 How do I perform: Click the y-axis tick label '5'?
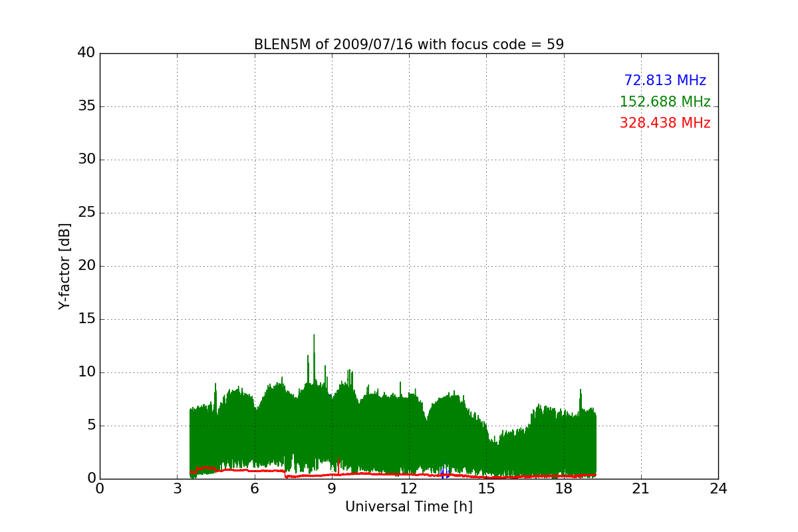[x=91, y=426]
